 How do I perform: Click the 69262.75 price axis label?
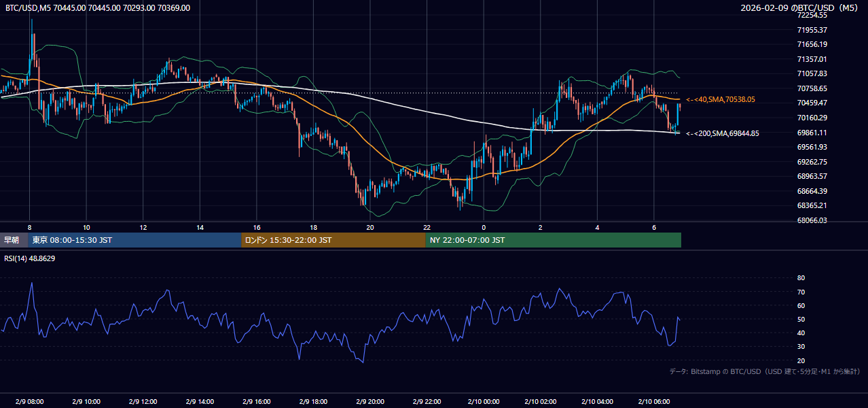812,162
